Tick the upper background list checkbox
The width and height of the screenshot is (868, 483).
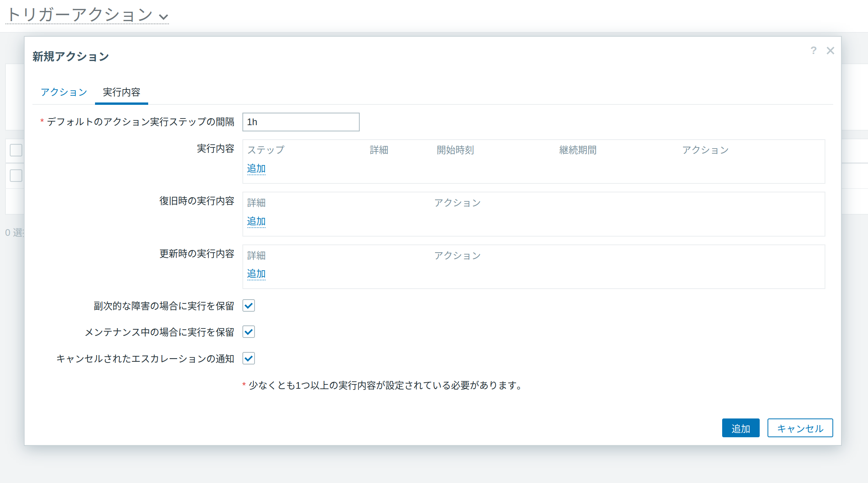point(16,150)
